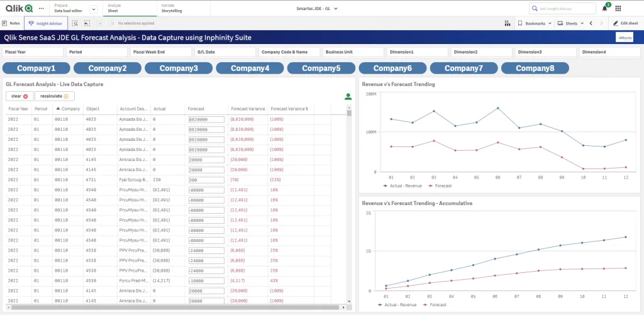The height and width of the screenshot is (315, 644).
Task: Open Dimension1 filter
Action: click(418, 52)
